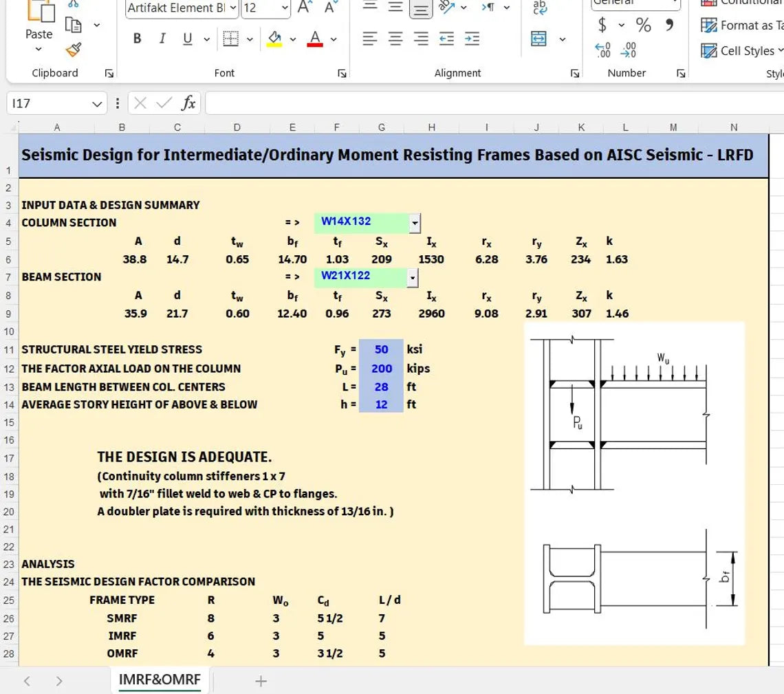This screenshot has width=784, height=694.
Task: Click the Copy icon in Clipboard group
Action: click(x=73, y=25)
